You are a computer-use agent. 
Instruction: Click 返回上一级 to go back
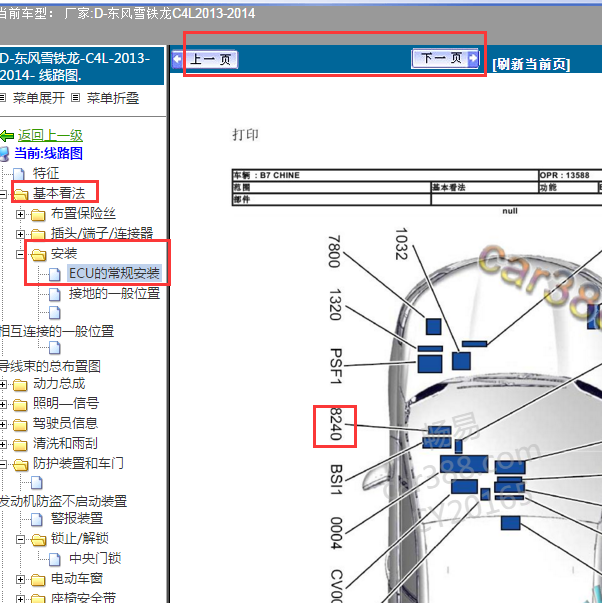50,135
